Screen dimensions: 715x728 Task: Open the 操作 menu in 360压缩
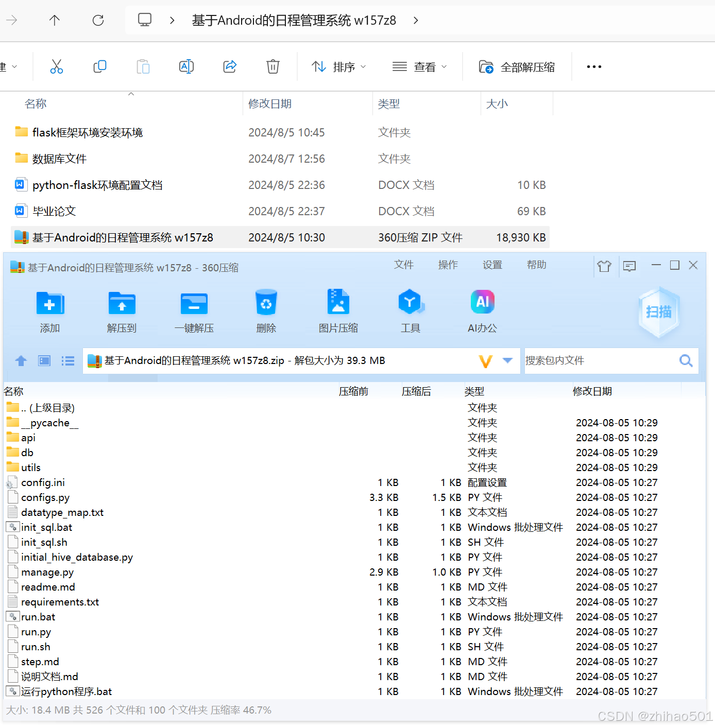click(x=448, y=265)
